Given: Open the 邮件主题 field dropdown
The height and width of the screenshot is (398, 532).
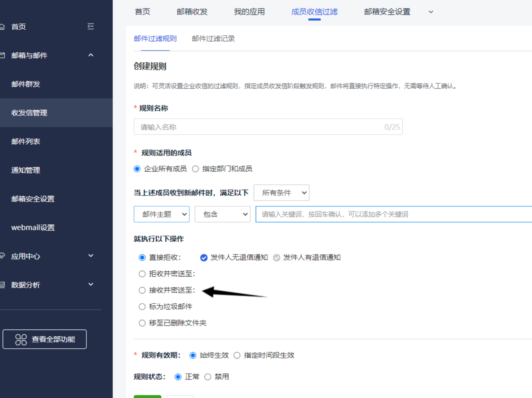Looking at the screenshot, I should click(161, 214).
